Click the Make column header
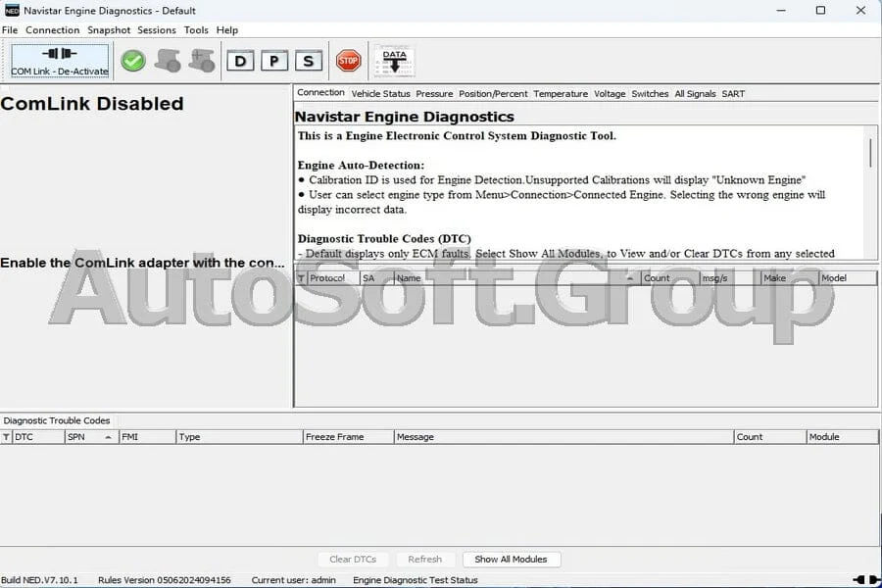Viewport: 882px width, 588px height. point(790,278)
